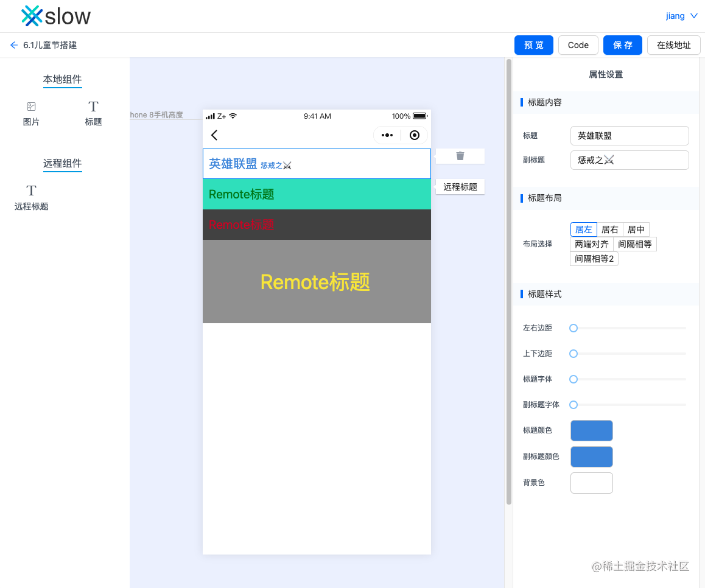Tap the phone preview circular target icon

point(415,135)
